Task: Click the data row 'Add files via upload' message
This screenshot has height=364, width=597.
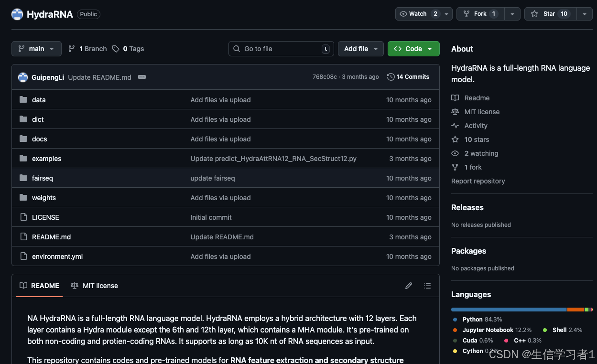Action: (x=220, y=100)
